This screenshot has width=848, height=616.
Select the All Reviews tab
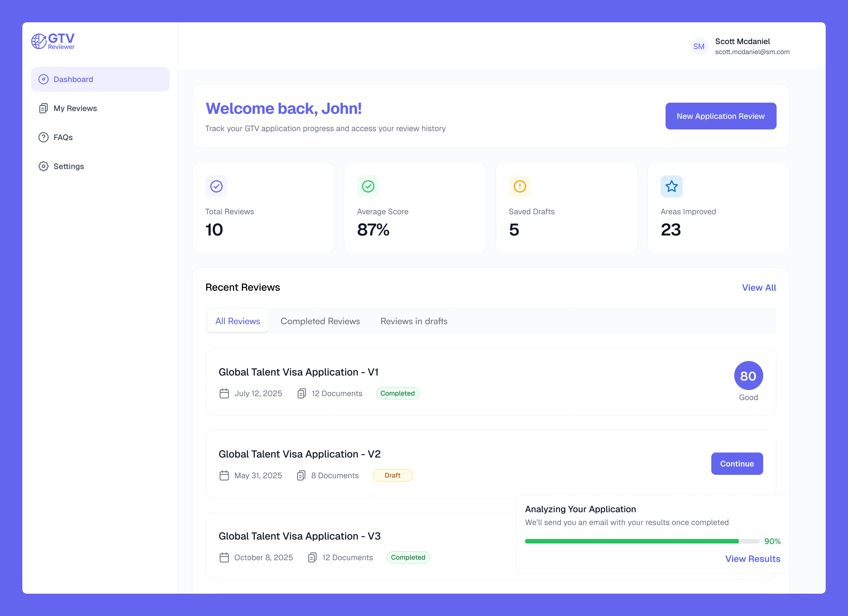click(237, 321)
